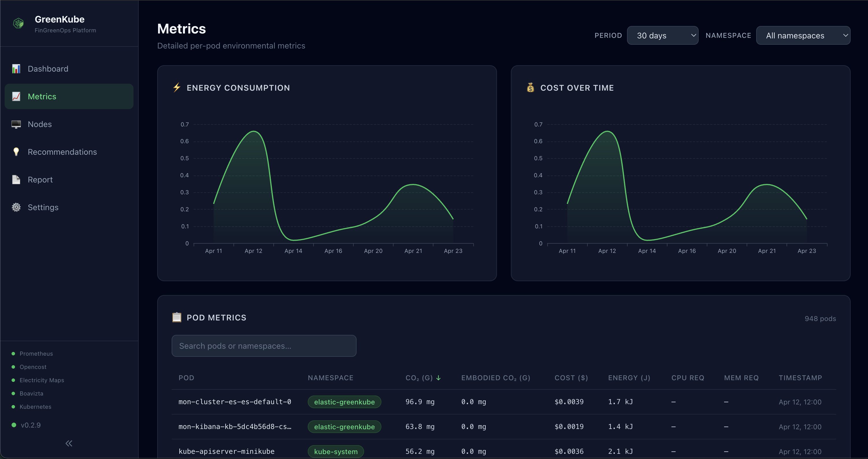Click the Metrics chart icon in sidebar
This screenshot has width=868, height=459.
pos(16,96)
